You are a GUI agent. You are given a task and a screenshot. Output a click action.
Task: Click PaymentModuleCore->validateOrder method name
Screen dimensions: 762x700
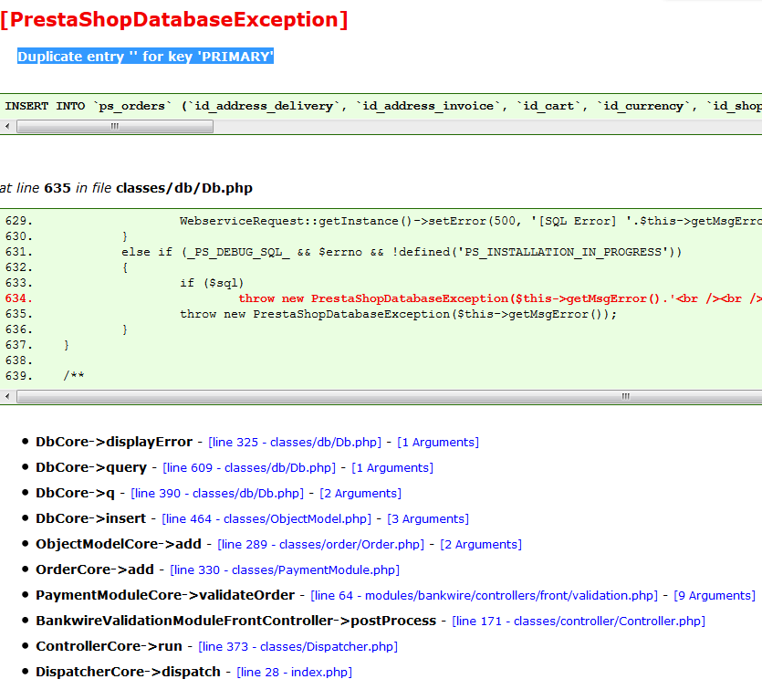click(165, 595)
